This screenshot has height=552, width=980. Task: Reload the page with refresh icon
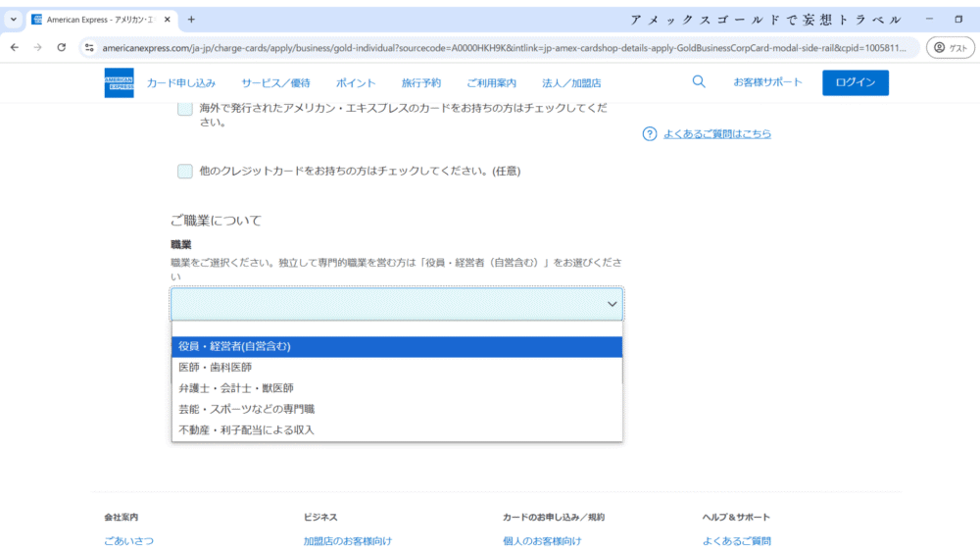click(x=61, y=47)
